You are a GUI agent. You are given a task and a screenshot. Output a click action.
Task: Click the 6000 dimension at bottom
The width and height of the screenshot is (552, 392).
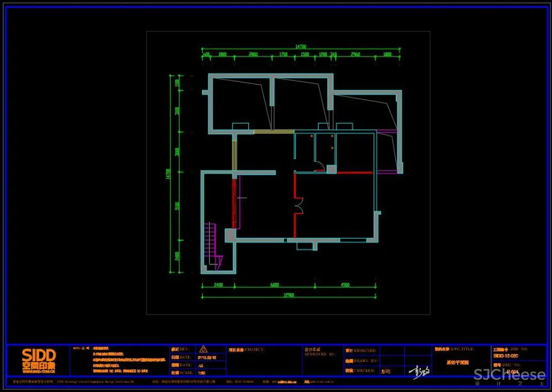coord(274,285)
